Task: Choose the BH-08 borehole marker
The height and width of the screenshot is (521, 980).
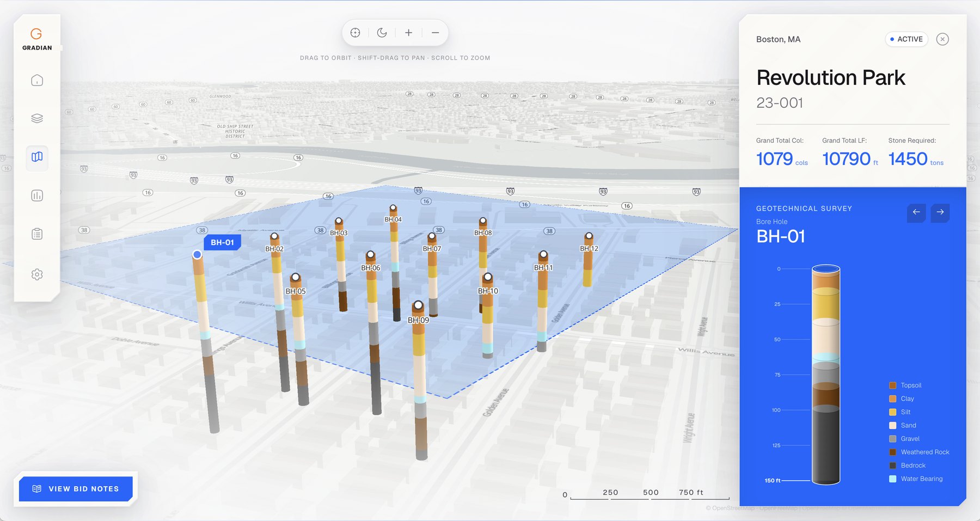Action: click(x=483, y=221)
